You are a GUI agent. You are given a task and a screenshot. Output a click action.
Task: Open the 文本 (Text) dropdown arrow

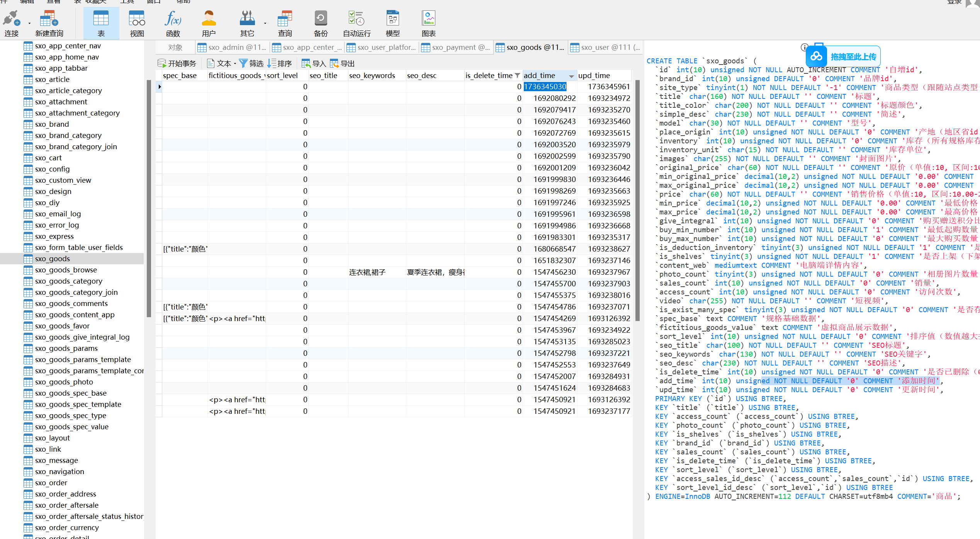[235, 64]
